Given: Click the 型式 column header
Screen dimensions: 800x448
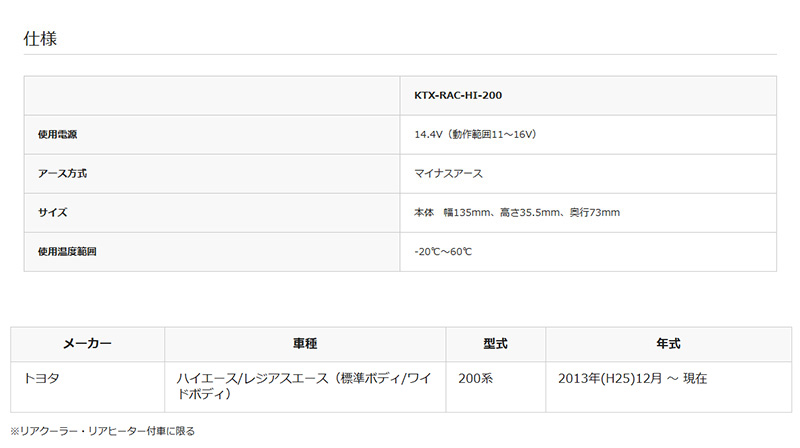Looking at the screenshot, I should pos(495,343).
